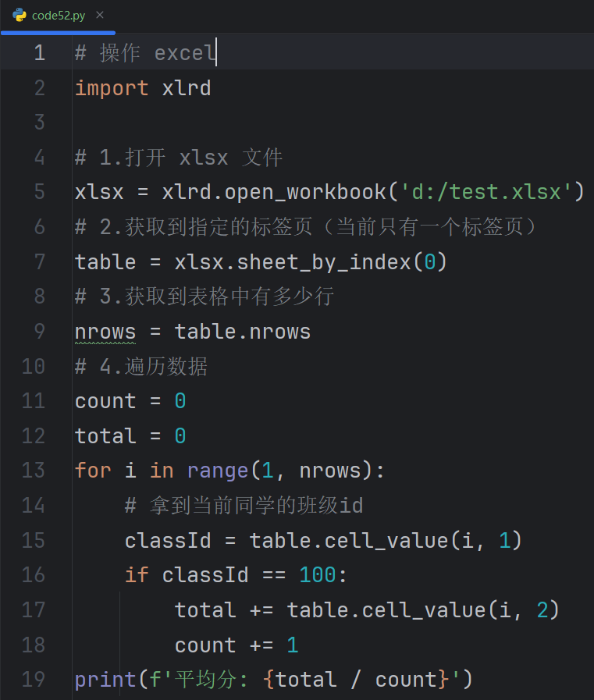The image size is (594, 700).
Task: Click the sheet_by_index method name
Action: pos(324,261)
